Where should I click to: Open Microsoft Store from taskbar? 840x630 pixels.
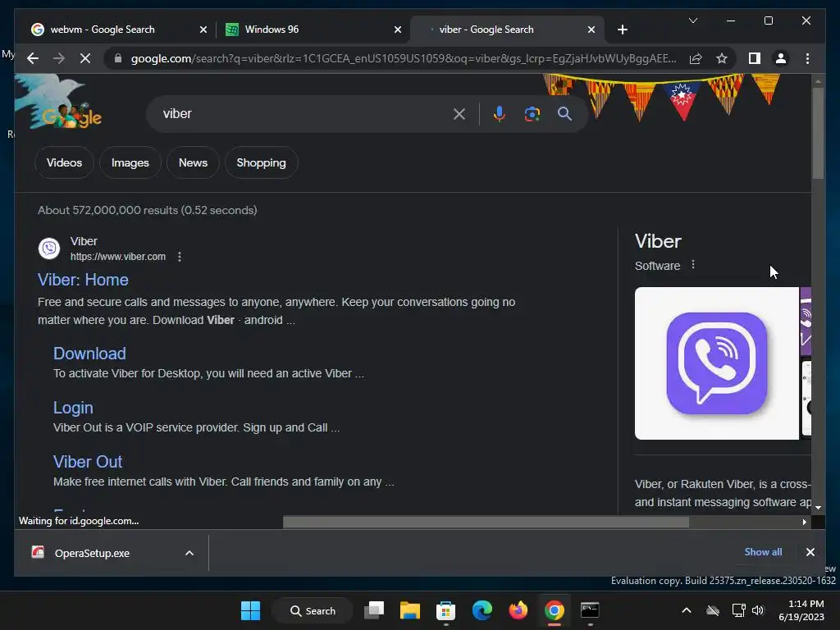[445, 610]
